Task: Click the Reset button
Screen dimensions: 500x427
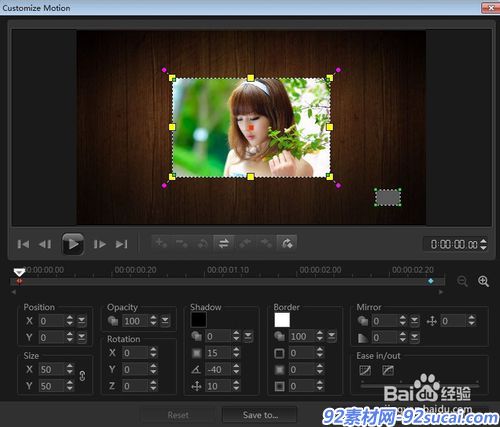Action: click(178, 415)
